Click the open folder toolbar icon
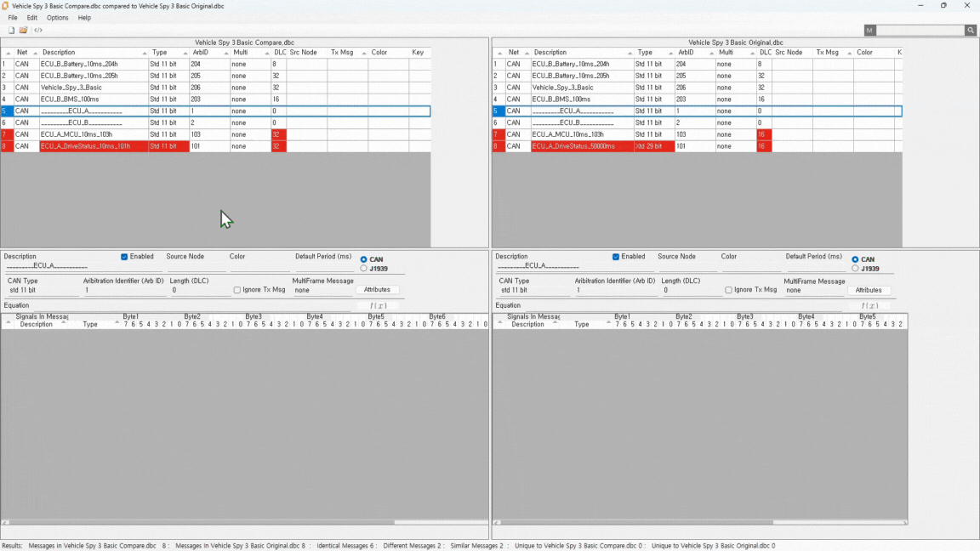980x551 pixels. point(24,31)
